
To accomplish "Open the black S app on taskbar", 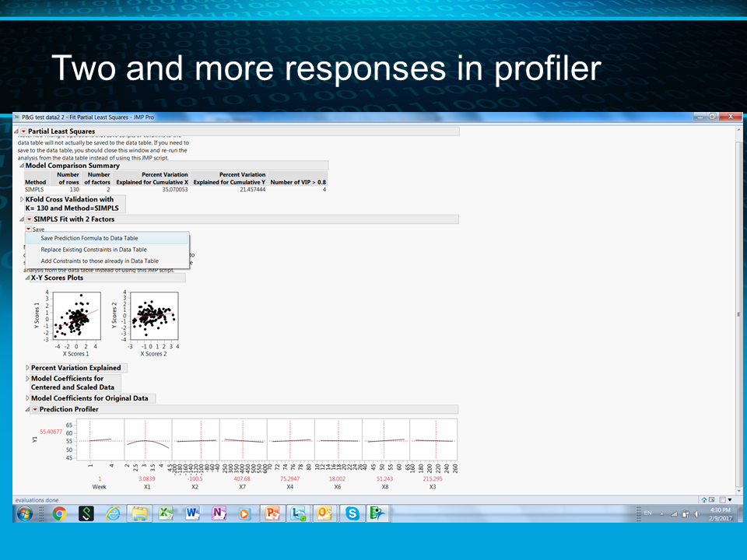I will click(x=86, y=513).
